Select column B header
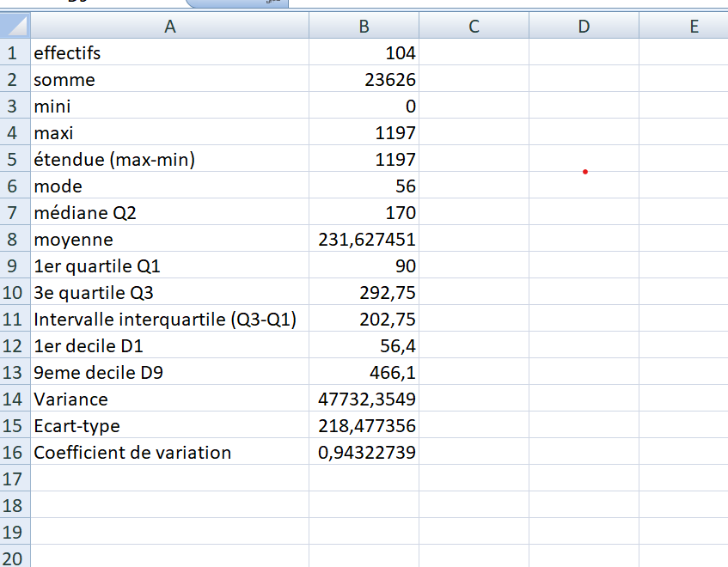The width and height of the screenshot is (728, 567). click(x=364, y=27)
